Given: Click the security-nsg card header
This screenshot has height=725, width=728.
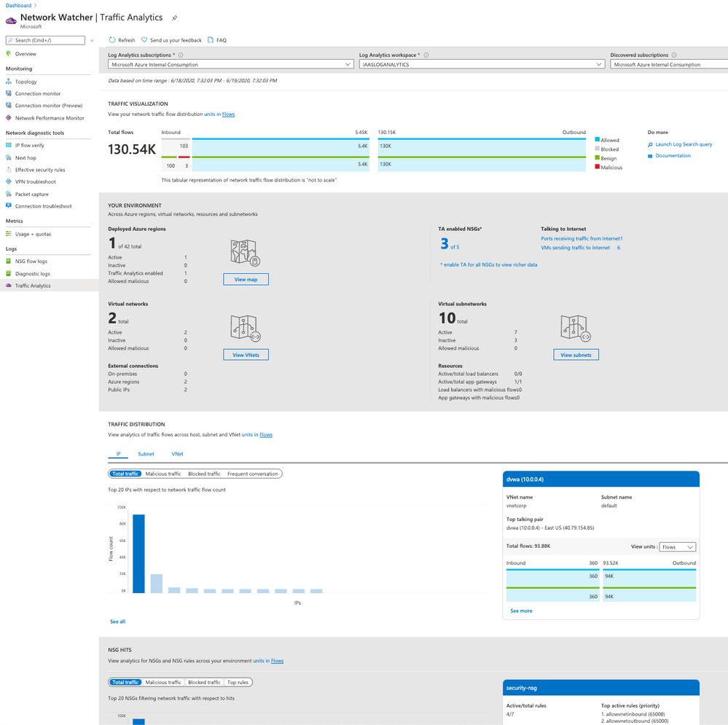Looking at the screenshot, I should click(x=600, y=688).
